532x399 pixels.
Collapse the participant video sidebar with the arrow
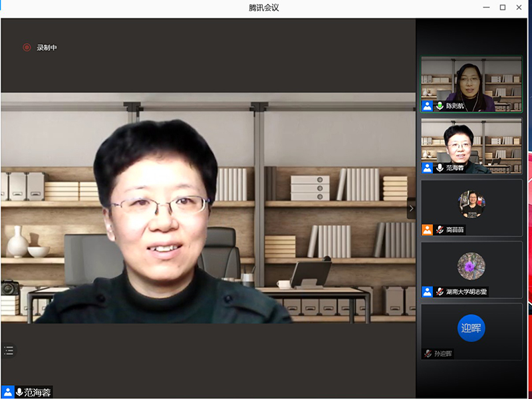411,208
